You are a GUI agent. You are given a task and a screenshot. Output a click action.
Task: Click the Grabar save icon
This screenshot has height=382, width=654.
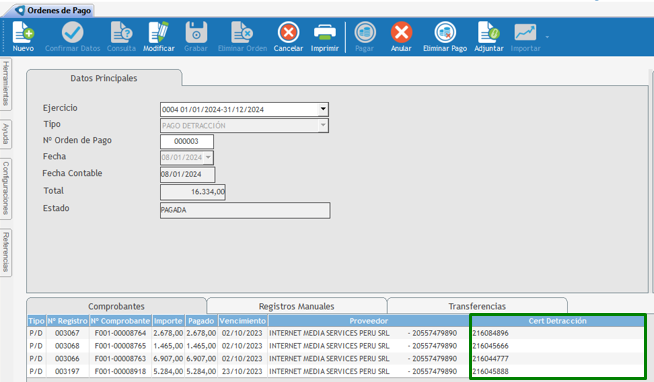pos(196,33)
